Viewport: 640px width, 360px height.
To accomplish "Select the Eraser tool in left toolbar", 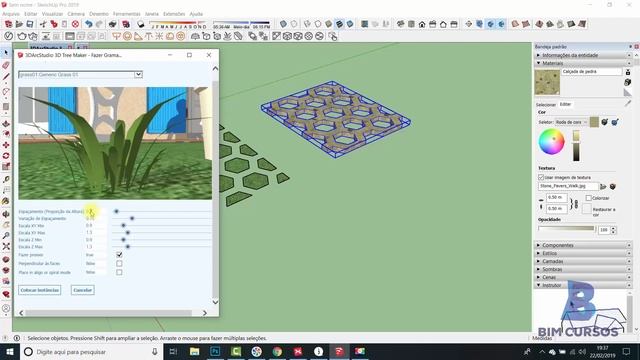I will pyautogui.click(x=6, y=65).
